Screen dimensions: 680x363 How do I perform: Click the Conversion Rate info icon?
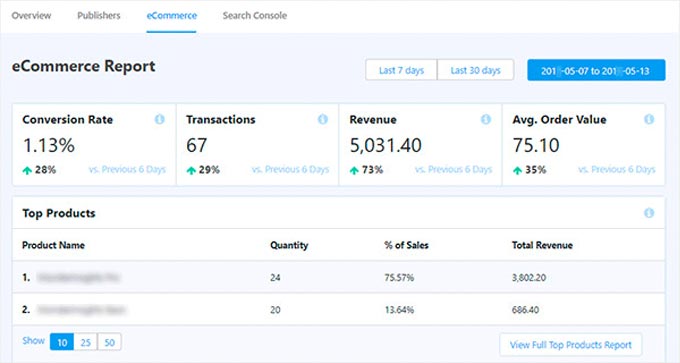click(160, 119)
